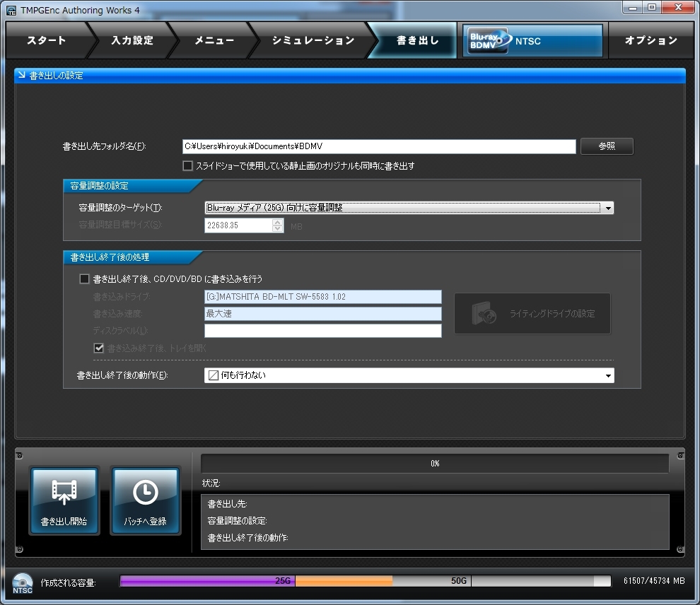Enable writing to CD/DVD/BD after export
The width and height of the screenshot is (700, 605).
(x=84, y=279)
